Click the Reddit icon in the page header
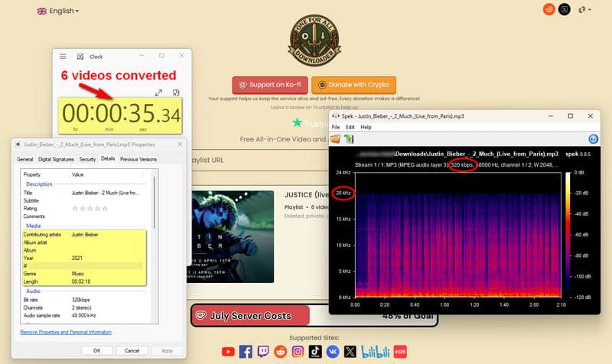 pyautogui.click(x=549, y=9)
